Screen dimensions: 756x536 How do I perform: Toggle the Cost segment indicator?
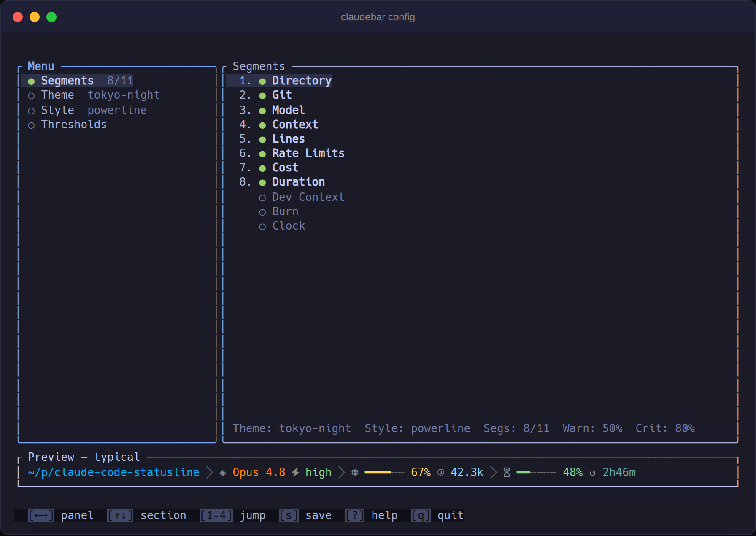262,168
